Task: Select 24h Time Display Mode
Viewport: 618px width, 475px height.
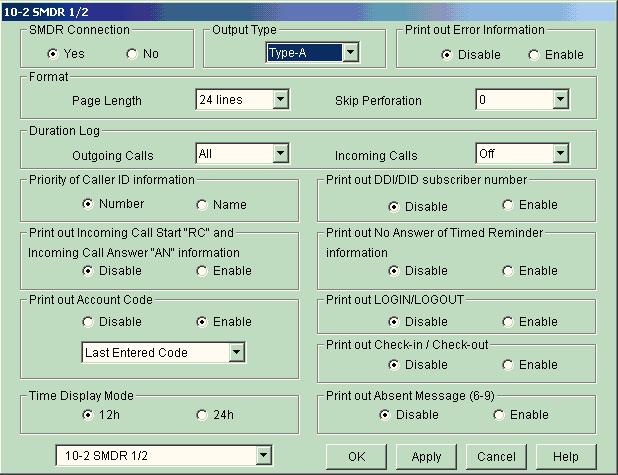Action: click(x=202, y=415)
